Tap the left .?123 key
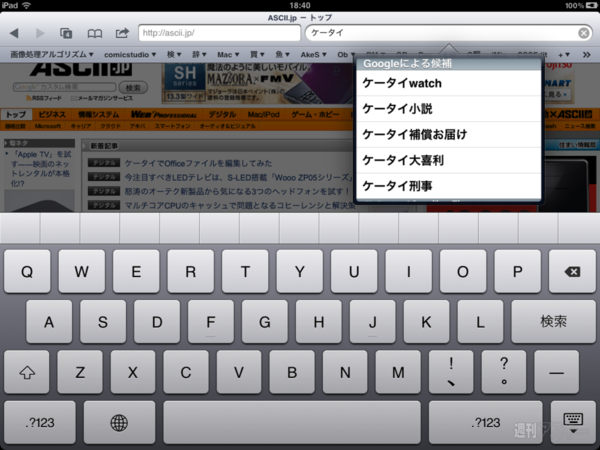The height and width of the screenshot is (450, 600). click(40, 422)
